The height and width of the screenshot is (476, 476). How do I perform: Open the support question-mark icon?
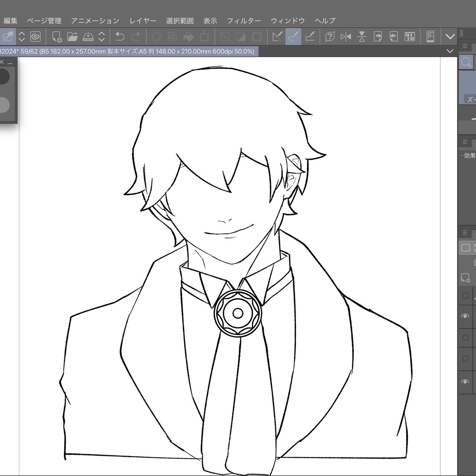(x=330, y=37)
